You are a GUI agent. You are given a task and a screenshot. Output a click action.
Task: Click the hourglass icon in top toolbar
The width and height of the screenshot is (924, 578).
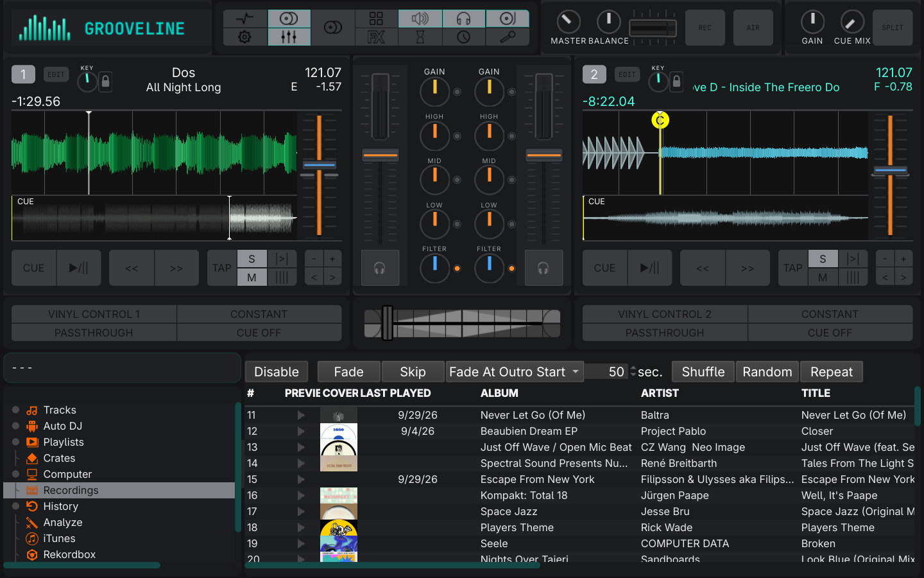420,37
